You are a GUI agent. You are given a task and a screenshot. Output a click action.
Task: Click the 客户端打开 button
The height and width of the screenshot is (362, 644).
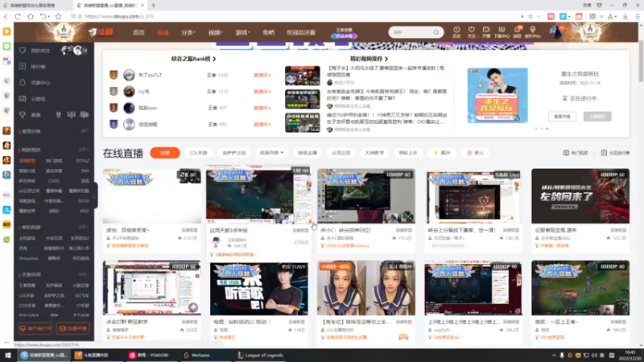coord(35,328)
